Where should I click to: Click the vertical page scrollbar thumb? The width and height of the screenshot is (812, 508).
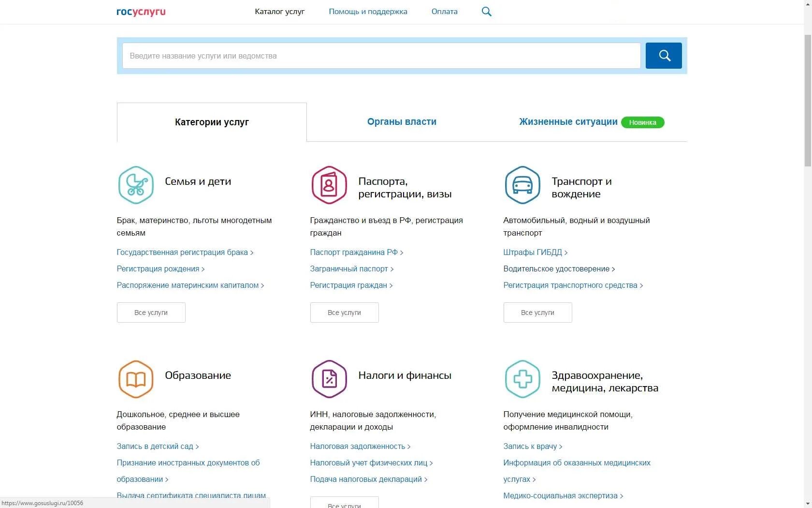[808, 101]
